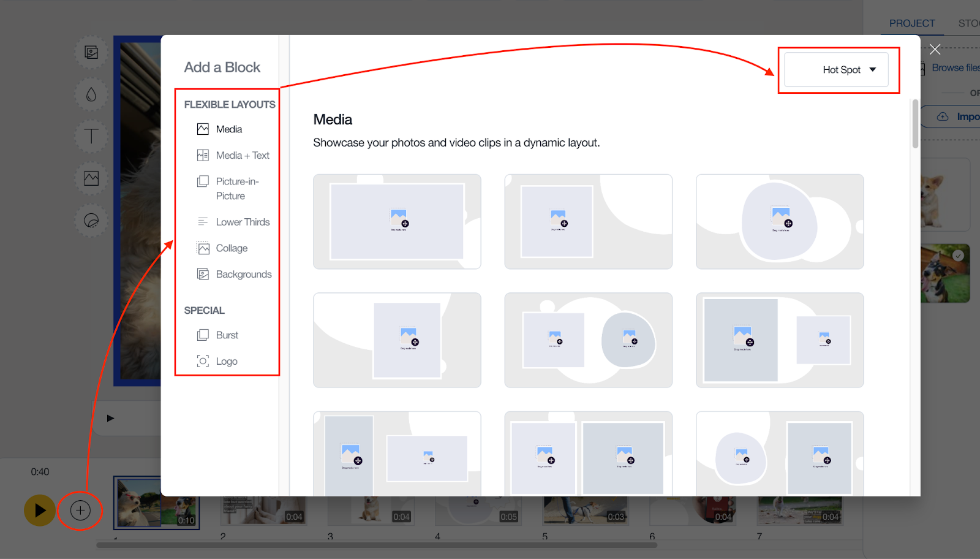This screenshot has height=559, width=980.
Task: Click the Browse files link
Action: pos(955,68)
